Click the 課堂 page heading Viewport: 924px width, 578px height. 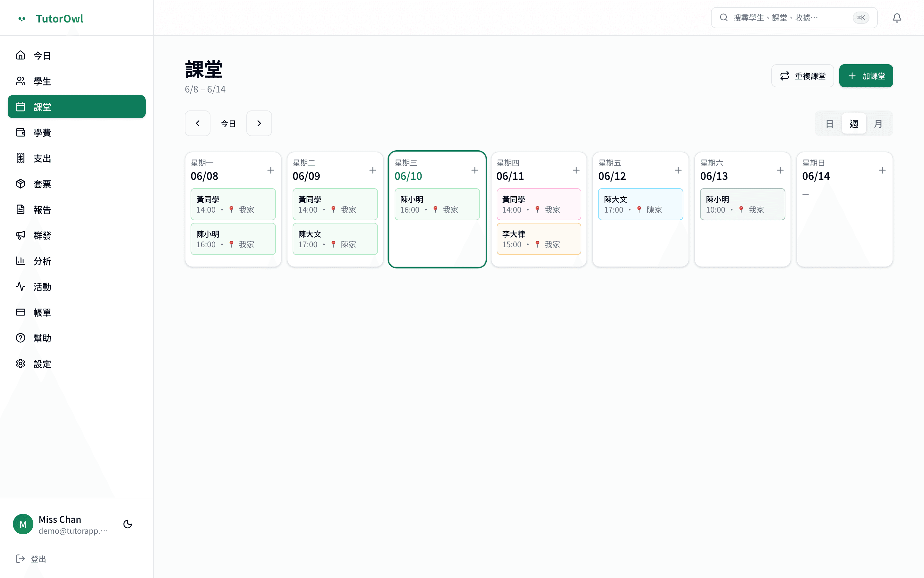(x=204, y=69)
